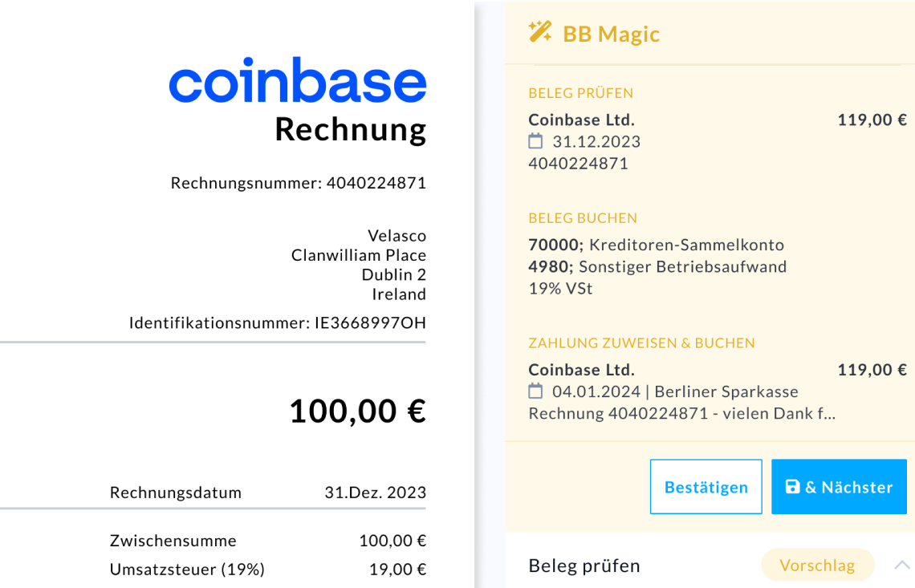Click the invoice total 100,00 €
The height and width of the screenshot is (588, 915).
(357, 412)
